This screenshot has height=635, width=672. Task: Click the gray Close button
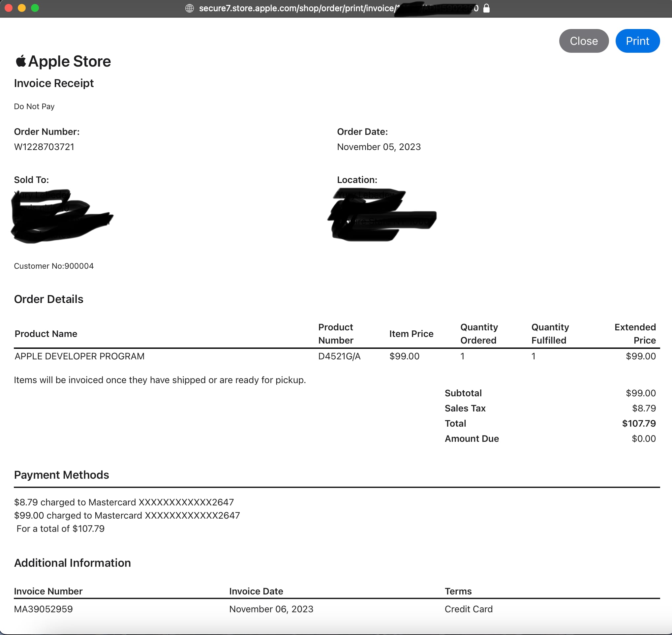tap(584, 41)
